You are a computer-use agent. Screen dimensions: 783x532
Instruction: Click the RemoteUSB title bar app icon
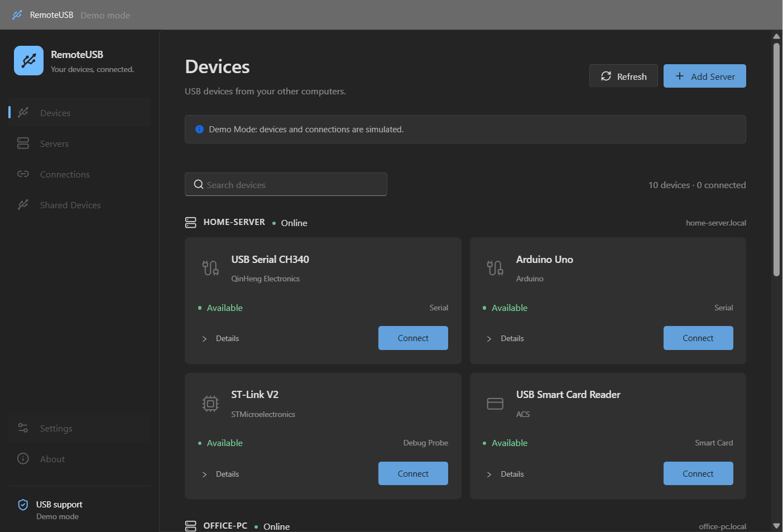pos(17,15)
